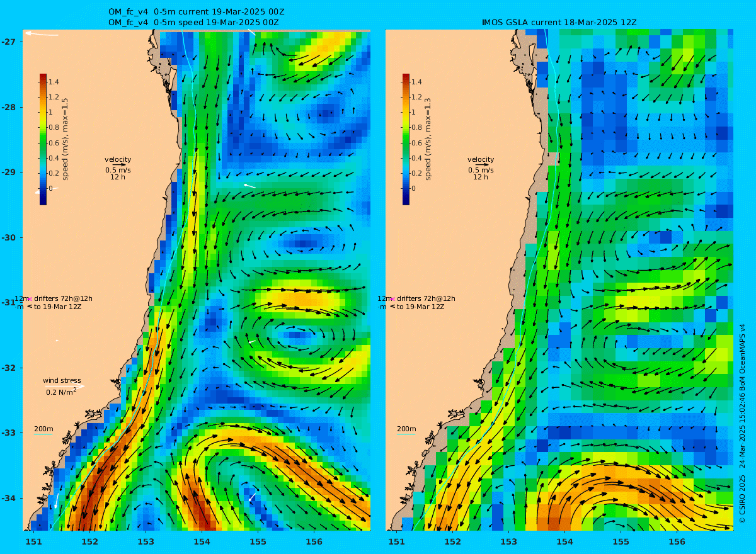This screenshot has height=554, width=756.
Task: Click longitude 151 under IMOS GSLA panel
Action: (x=397, y=541)
